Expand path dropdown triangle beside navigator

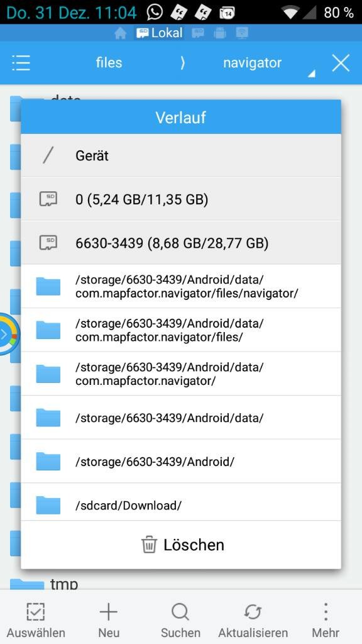(312, 73)
